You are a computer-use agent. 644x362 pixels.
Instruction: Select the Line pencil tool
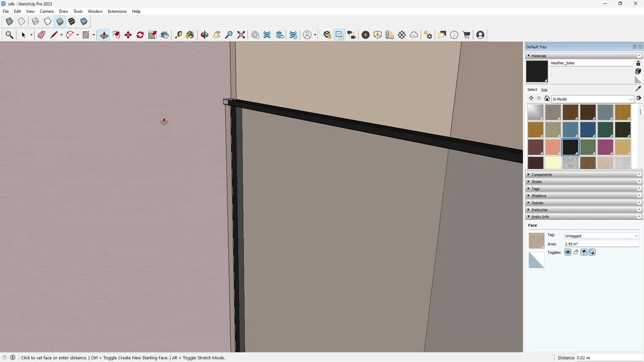pyautogui.click(x=54, y=35)
